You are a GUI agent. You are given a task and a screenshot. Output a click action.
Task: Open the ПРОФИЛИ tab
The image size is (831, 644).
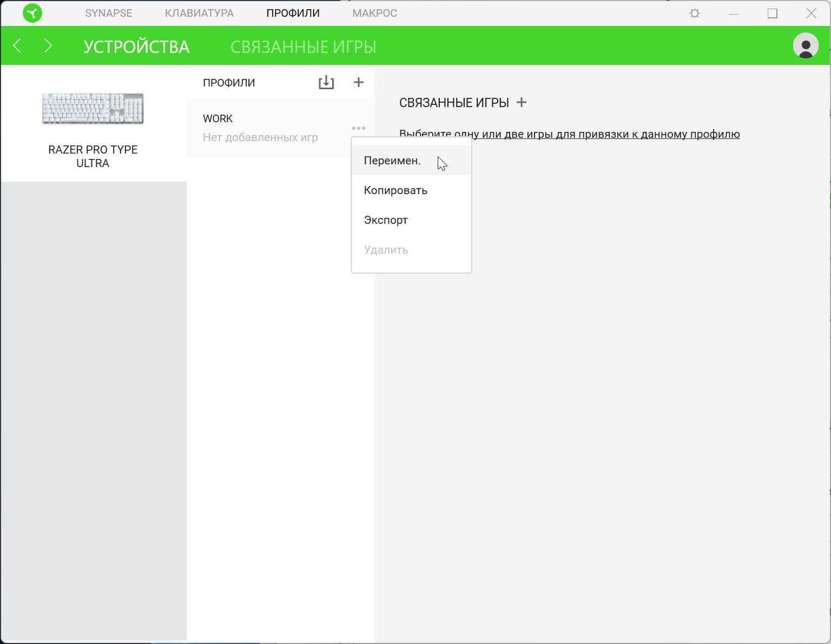coord(293,13)
